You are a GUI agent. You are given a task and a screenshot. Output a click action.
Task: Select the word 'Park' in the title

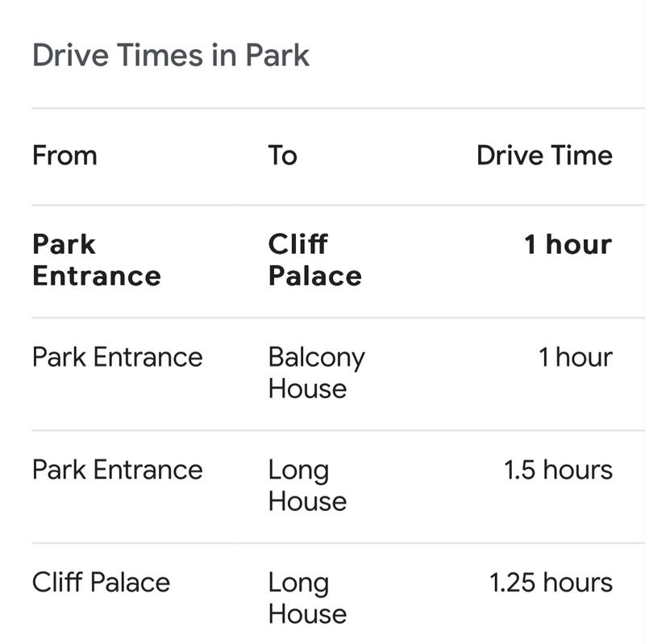[x=277, y=55]
